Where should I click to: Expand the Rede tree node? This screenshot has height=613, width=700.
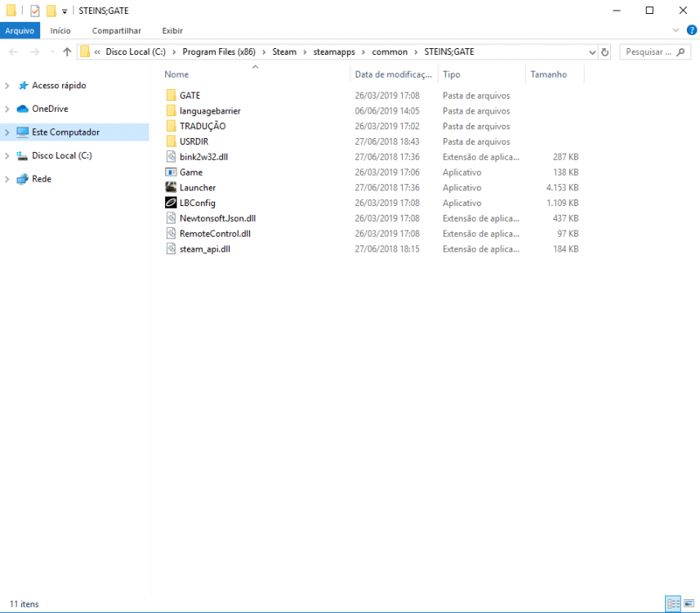(7, 179)
